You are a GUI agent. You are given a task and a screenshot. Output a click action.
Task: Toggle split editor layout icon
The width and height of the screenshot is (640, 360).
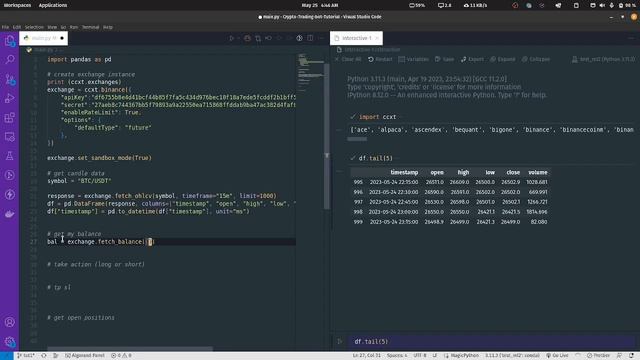tap(310, 38)
